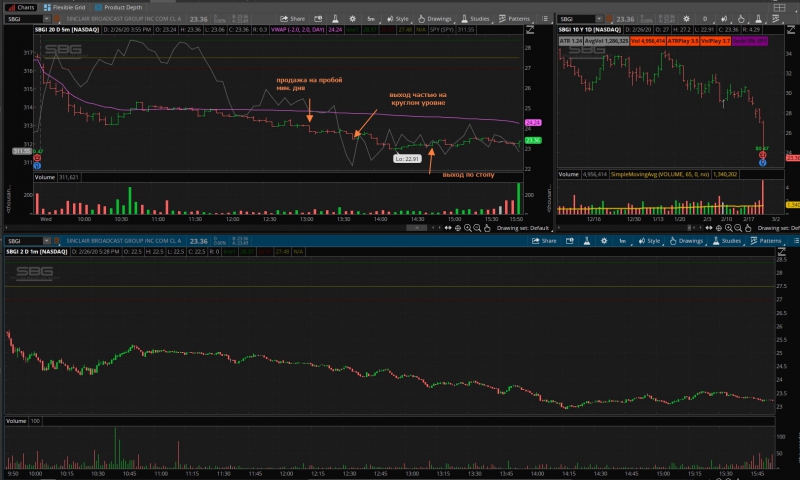Click Share button in 5m chart toolbar
This screenshot has height=480, width=800.
(292, 19)
